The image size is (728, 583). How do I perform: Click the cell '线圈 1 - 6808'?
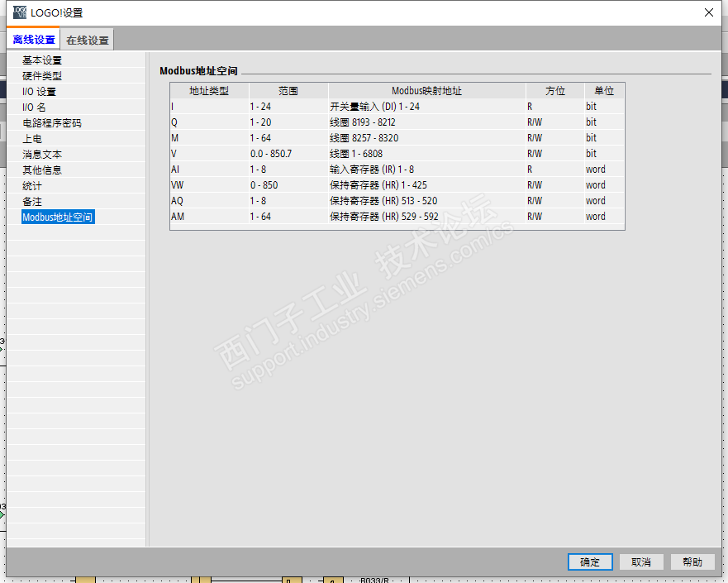point(426,154)
